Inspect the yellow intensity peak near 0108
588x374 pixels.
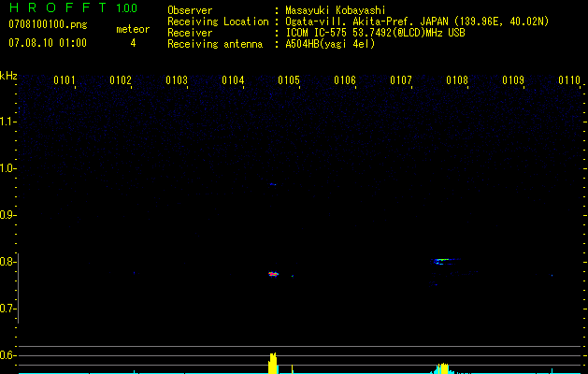pyautogui.click(x=443, y=368)
